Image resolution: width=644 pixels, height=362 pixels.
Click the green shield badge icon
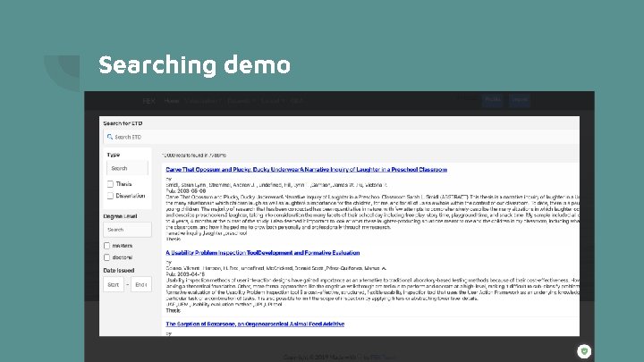584,351
